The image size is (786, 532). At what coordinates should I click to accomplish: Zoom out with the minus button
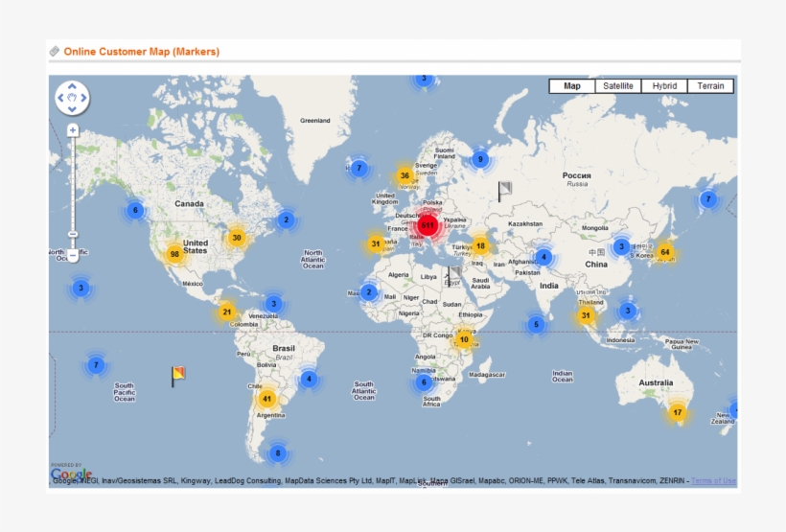73,256
